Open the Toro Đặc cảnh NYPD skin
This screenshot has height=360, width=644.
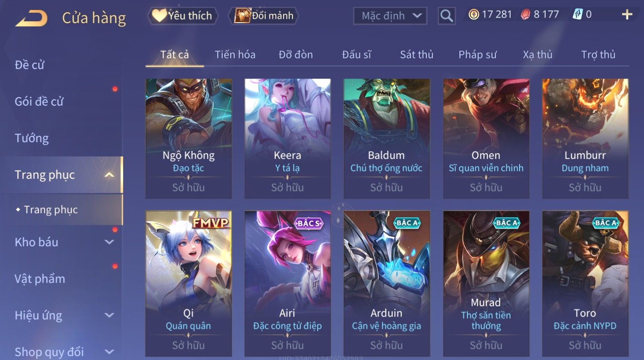click(x=585, y=283)
